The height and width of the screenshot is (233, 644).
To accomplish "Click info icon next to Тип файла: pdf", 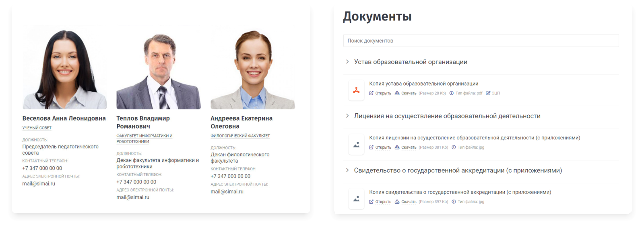I will 452,93.
